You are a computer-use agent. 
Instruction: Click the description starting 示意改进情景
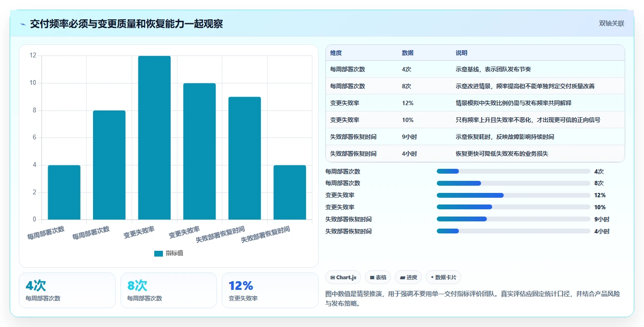pyautogui.click(x=525, y=86)
